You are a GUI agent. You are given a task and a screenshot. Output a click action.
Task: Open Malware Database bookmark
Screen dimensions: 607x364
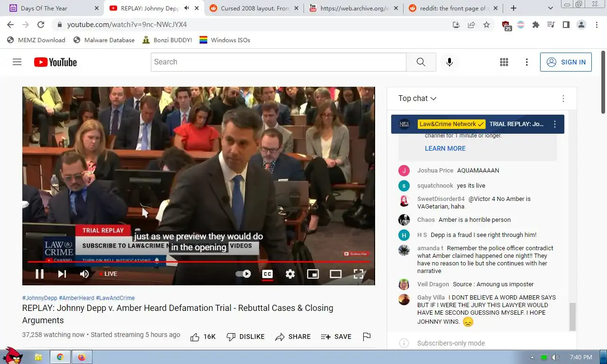(x=104, y=40)
